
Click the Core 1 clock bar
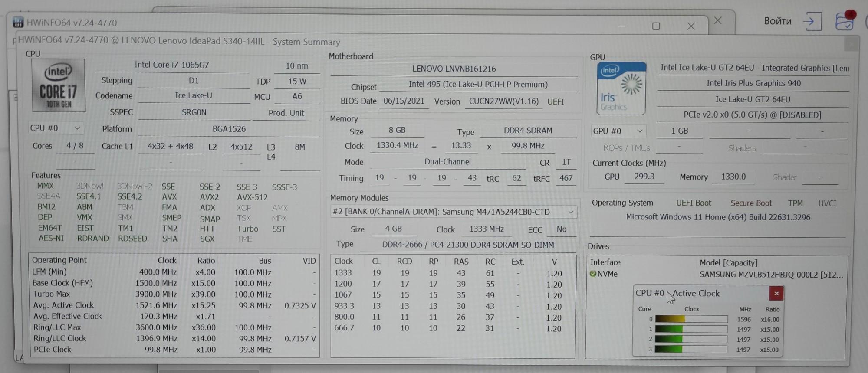[x=691, y=329]
